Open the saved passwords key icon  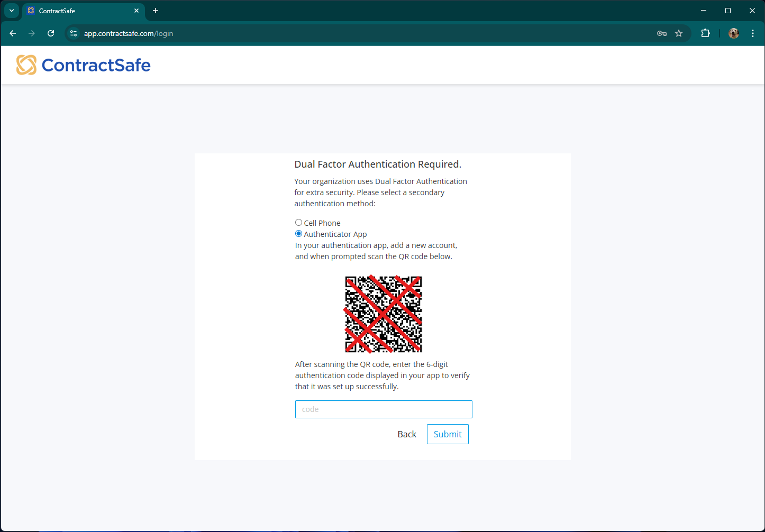[661, 33]
